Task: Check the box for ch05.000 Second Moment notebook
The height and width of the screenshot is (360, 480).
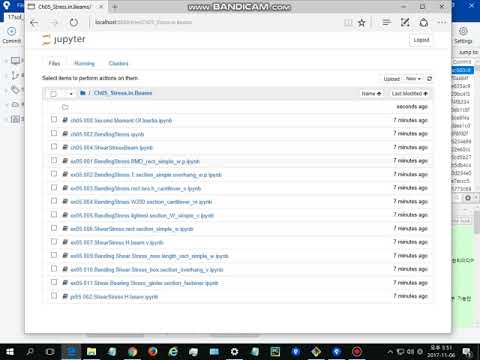Action: [54, 119]
